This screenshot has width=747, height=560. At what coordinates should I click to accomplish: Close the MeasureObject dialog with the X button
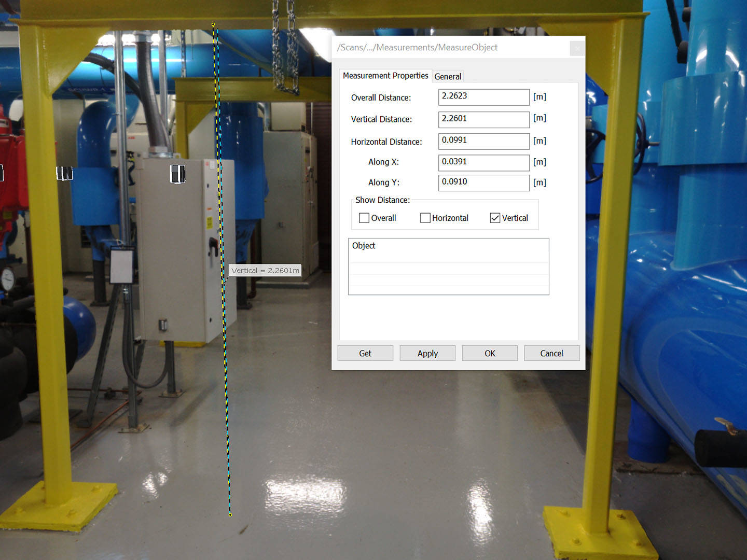[577, 48]
